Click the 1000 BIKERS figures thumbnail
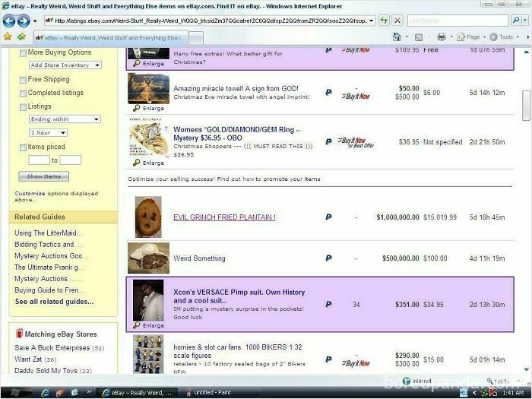This screenshot has width=532, height=399. (148, 354)
